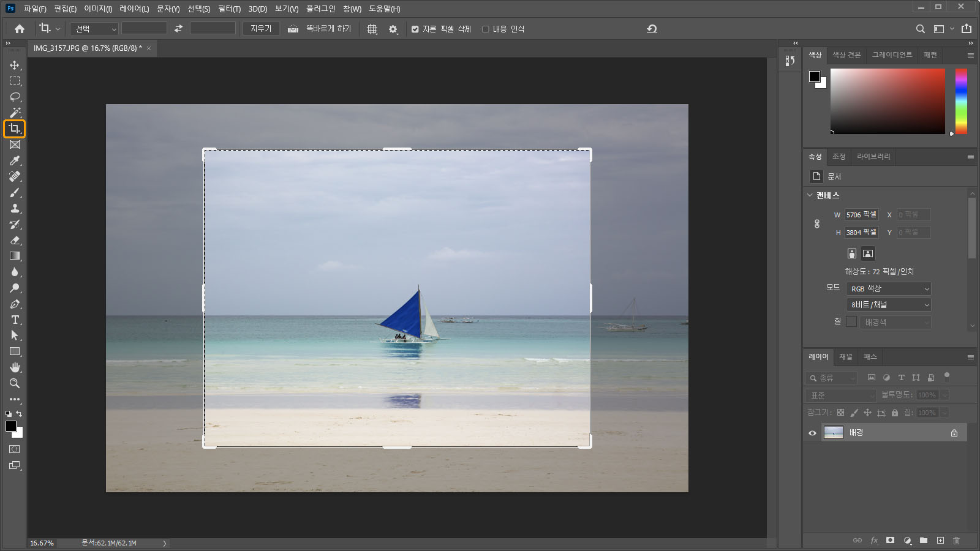Select the Hand tool
The height and width of the screenshot is (551, 980).
15,367
